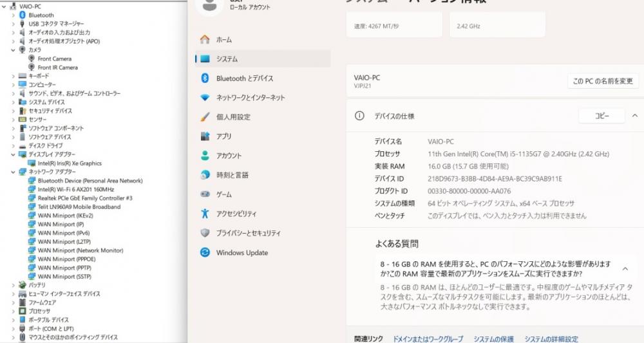Image resolution: width=644 pixels, height=343 pixels.
Task: Click the アプリ sidebar icon
Action: tap(205, 136)
